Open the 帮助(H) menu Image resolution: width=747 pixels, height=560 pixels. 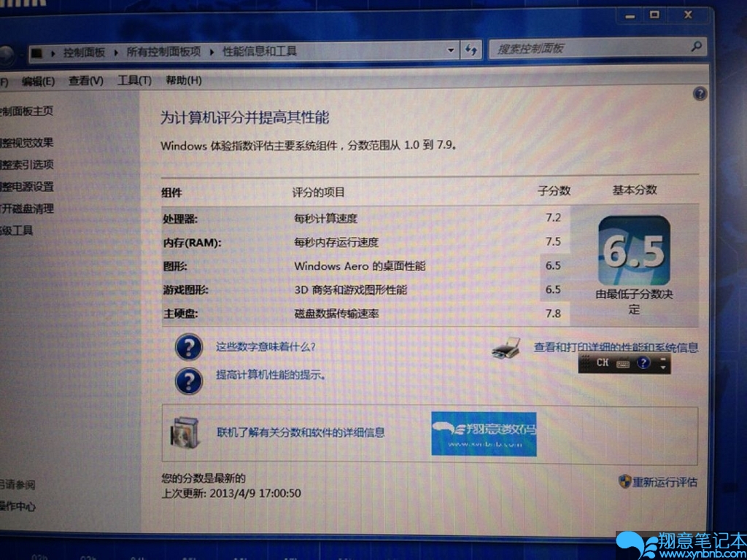183,80
